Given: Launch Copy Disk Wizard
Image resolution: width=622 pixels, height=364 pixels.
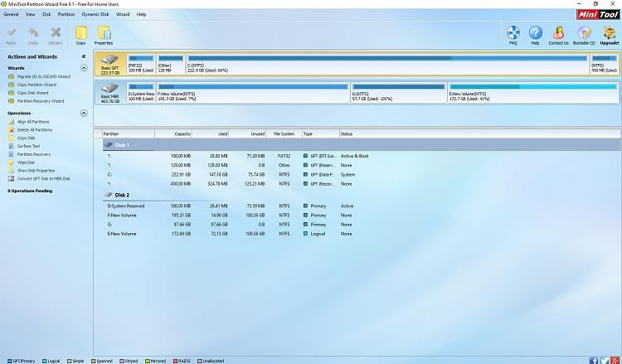Looking at the screenshot, I should [32, 93].
